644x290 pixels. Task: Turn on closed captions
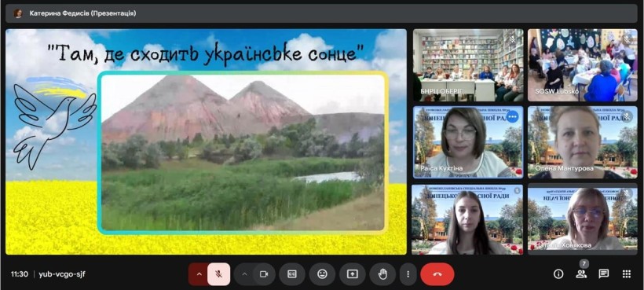[292, 274]
